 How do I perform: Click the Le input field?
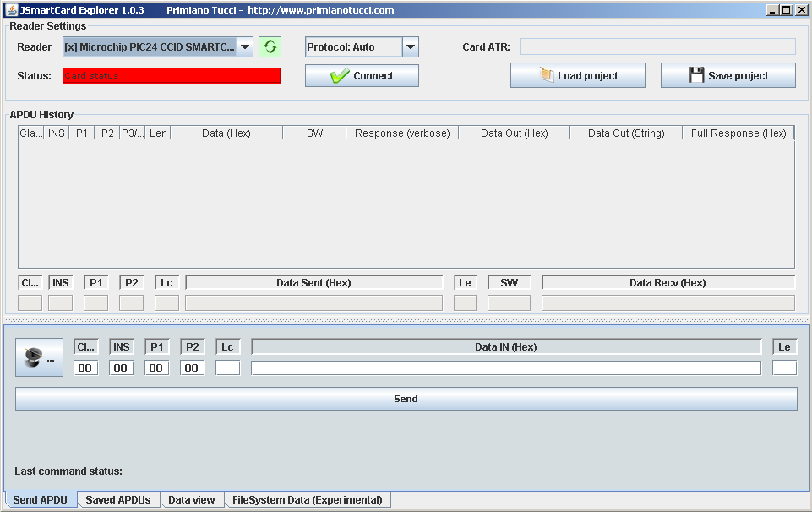point(784,368)
